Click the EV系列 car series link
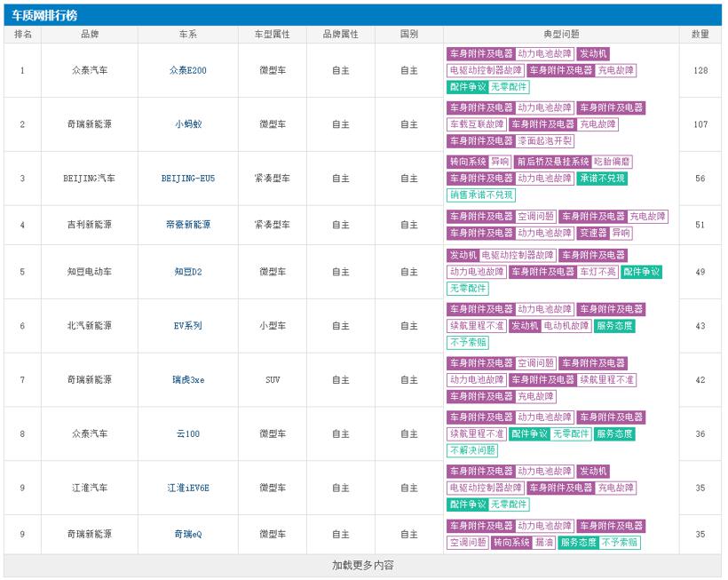Screen dimensions: 728x580 click(187, 326)
